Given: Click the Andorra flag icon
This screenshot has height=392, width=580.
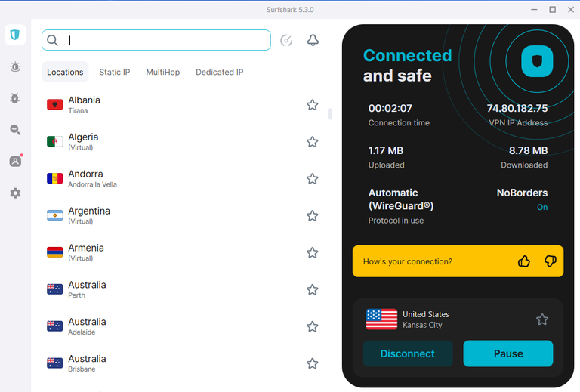Looking at the screenshot, I should [54, 178].
